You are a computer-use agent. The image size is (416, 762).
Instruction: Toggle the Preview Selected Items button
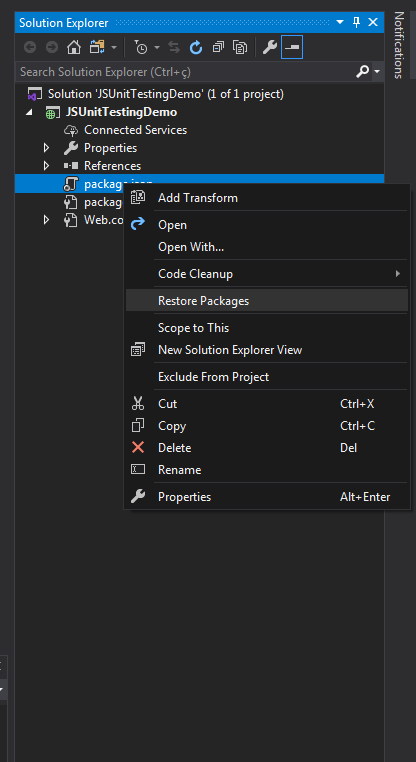coord(292,47)
